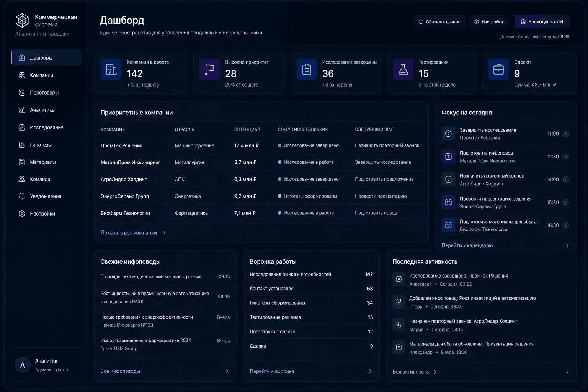Click the icon beside Назначить повторный звонок task
This screenshot has height=392, width=588.
point(448,180)
